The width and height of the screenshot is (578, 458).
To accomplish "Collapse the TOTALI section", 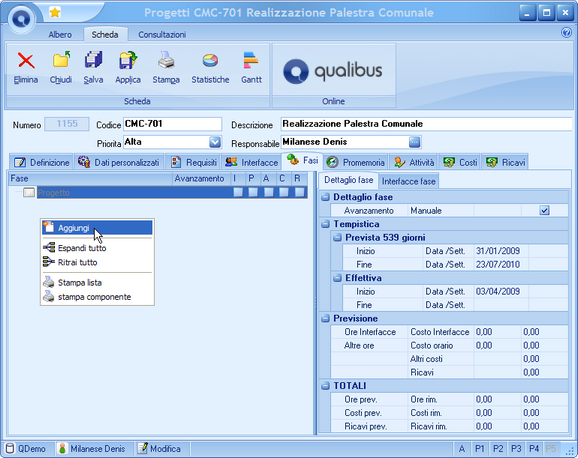I will (x=325, y=386).
